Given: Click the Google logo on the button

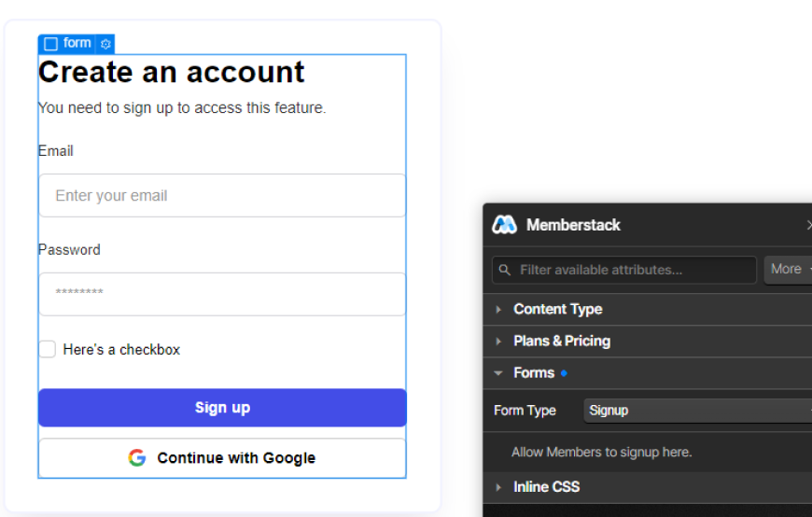Looking at the screenshot, I should [x=137, y=458].
